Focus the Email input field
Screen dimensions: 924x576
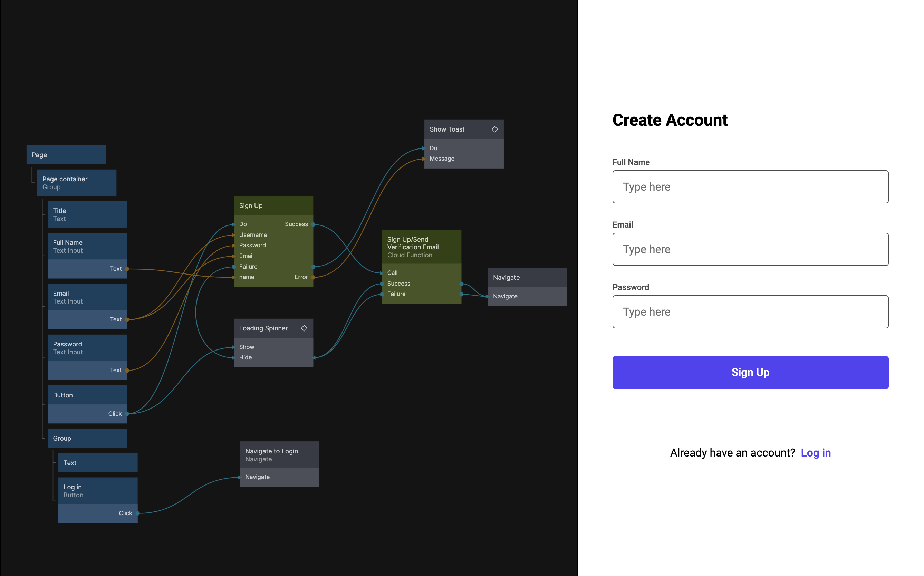click(x=750, y=249)
